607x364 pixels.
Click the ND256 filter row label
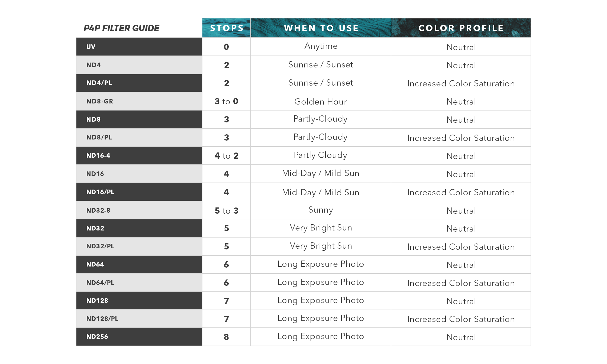97,337
